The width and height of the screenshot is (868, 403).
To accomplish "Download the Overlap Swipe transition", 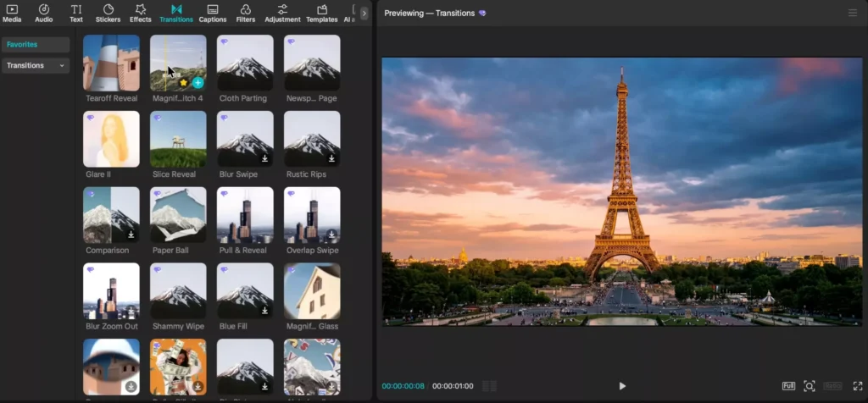I will tap(331, 235).
